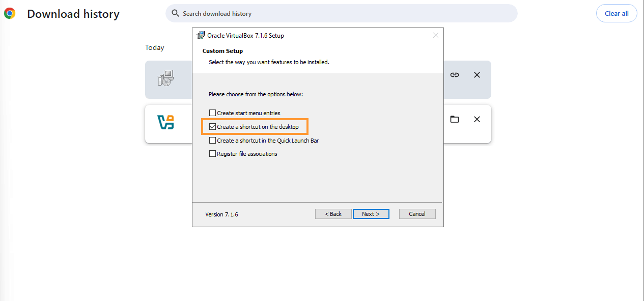Proceed with the Next > button
The image size is (644, 301).
[371, 214]
